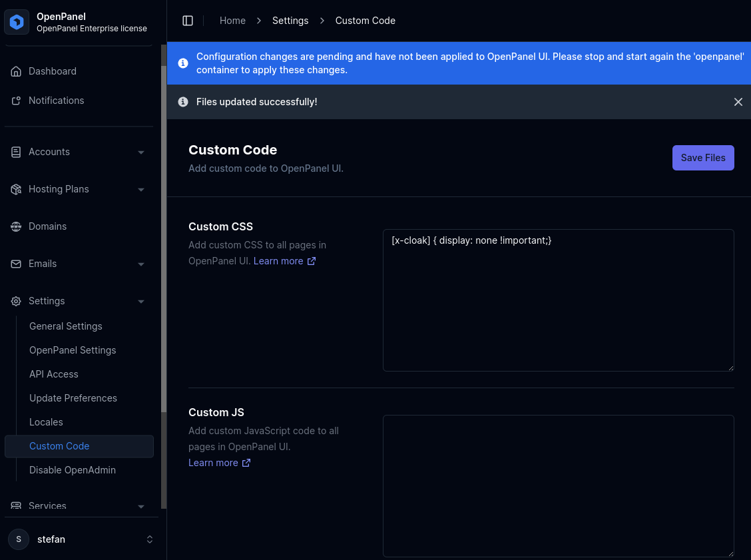Screen dimensions: 751x560
Task: Click the Hosting Plans package icon
Action: tap(16, 189)
